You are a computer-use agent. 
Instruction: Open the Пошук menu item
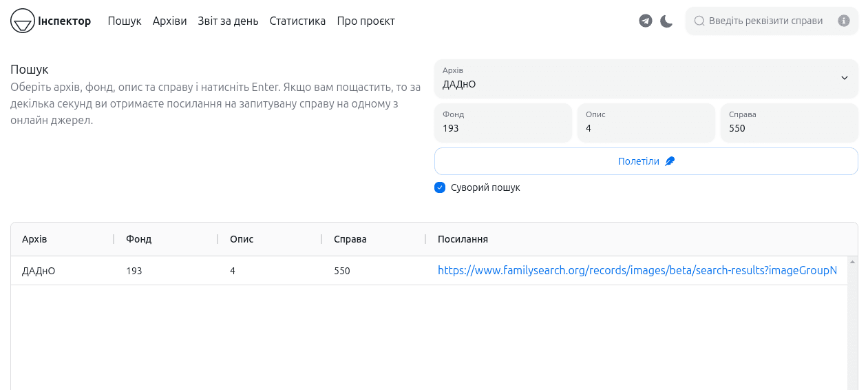coord(125,21)
